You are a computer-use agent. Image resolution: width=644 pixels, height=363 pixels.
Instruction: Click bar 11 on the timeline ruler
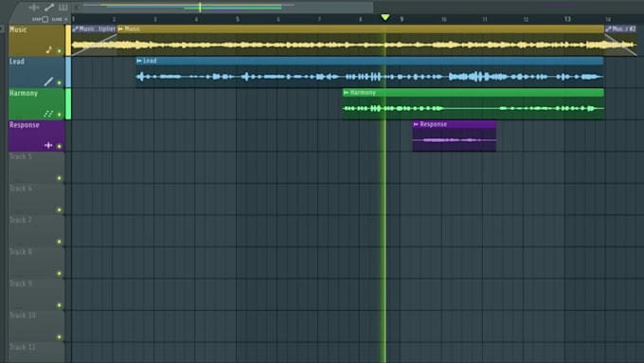[x=485, y=19]
